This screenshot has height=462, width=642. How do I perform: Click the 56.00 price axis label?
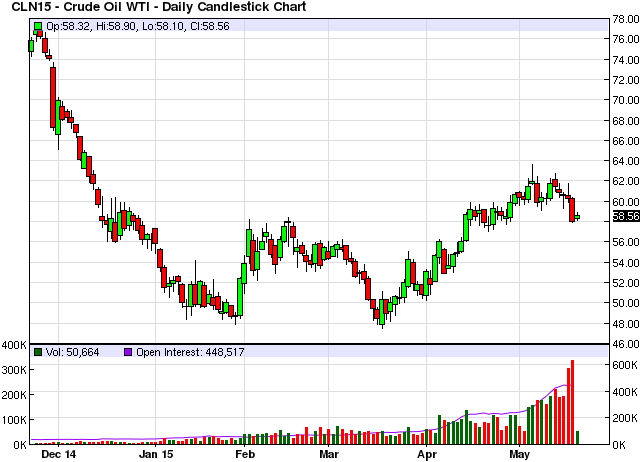(x=626, y=242)
